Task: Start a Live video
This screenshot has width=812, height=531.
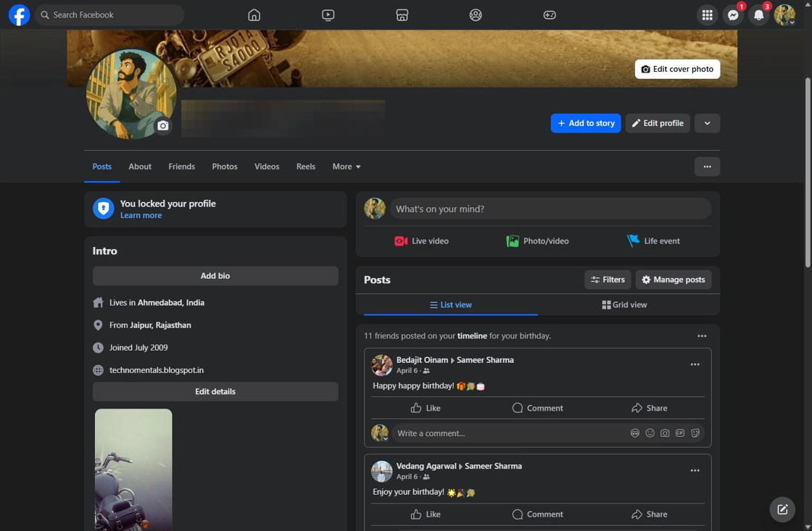Action: click(x=421, y=241)
